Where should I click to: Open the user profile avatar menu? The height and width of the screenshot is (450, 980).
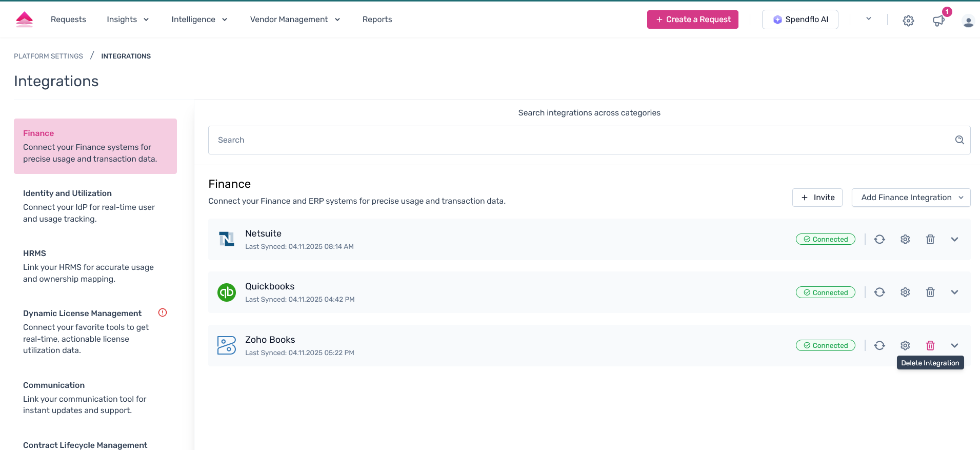pyautogui.click(x=968, y=21)
